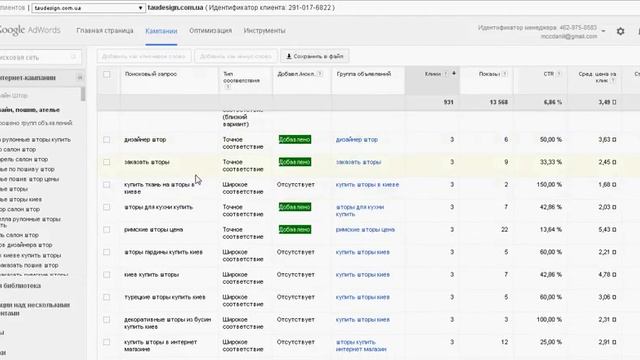Click the 'Интернет-кампании' sidebar heading
640x360 pixels.
point(28,78)
